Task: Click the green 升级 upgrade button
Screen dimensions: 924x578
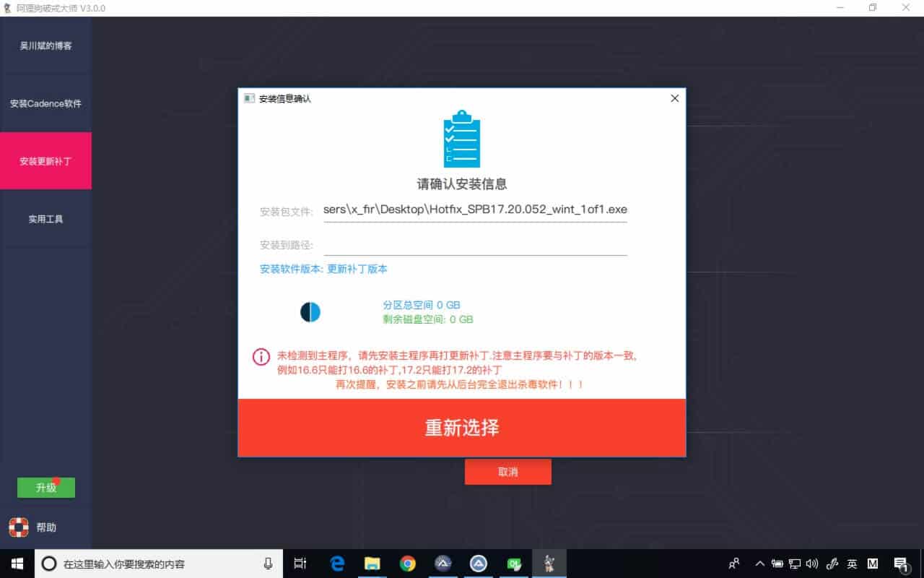Action: click(x=45, y=488)
